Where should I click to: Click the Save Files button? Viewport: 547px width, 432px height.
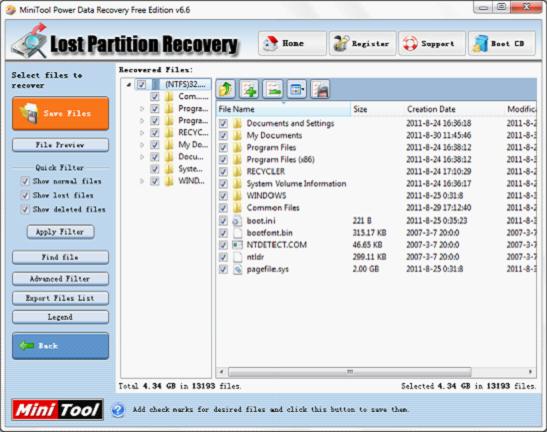tap(60, 113)
